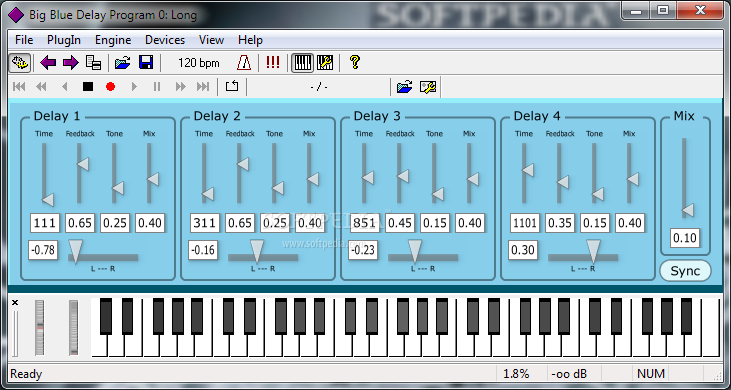Click Delay 4 time value field 1101

pyautogui.click(x=525, y=223)
